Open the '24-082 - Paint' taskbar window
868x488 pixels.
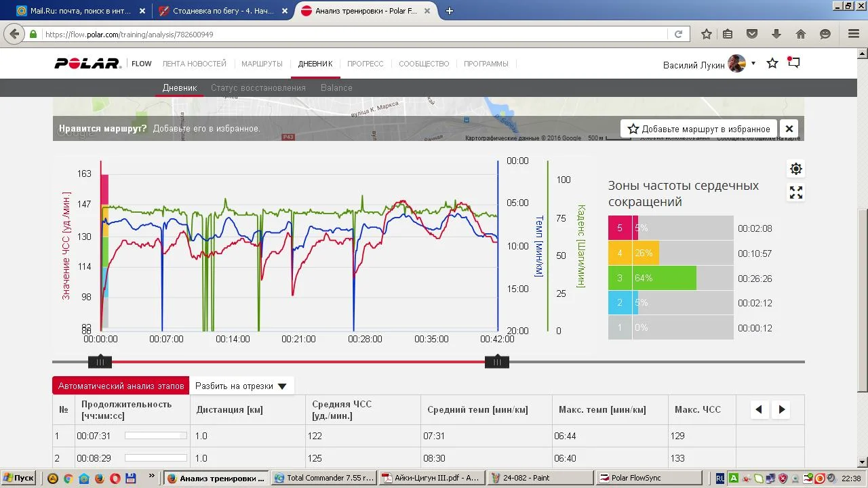pyautogui.click(x=540, y=478)
